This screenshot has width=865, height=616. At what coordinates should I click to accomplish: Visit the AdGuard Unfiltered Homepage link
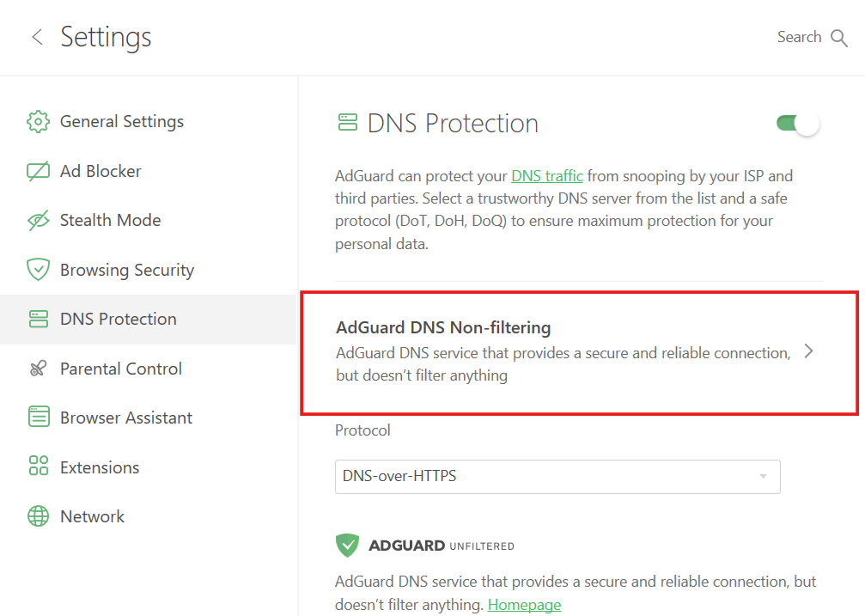pyautogui.click(x=523, y=604)
